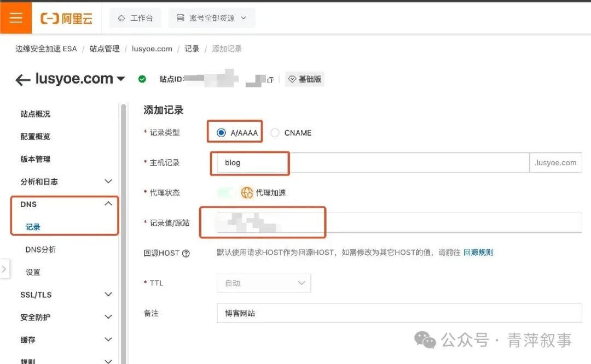
Task: Go to 站点管理 breadcrumb
Action: pyautogui.click(x=105, y=49)
